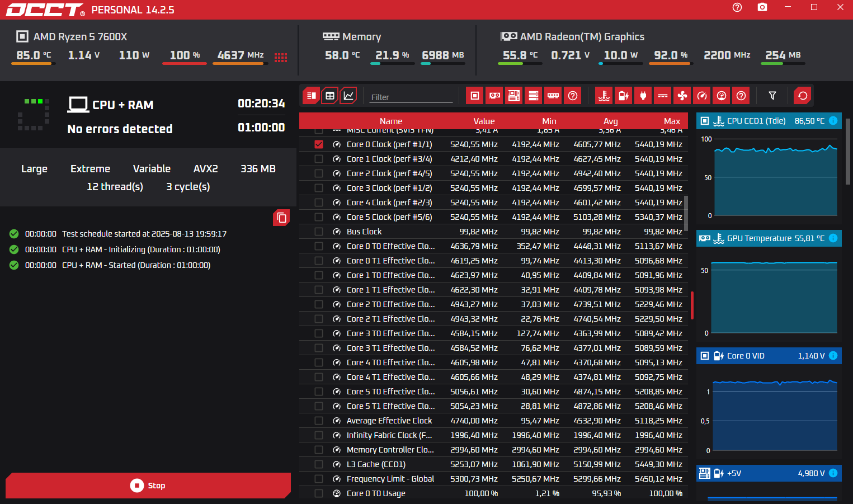Check the Core 0 T0 Usage checkbox
The height and width of the screenshot is (504, 853).
coord(319,493)
